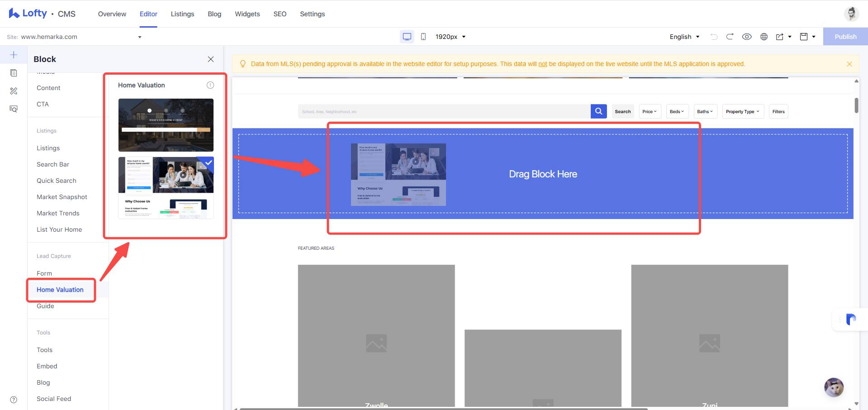
Task: Click the add block plus icon
Action: [x=14, y=55]
